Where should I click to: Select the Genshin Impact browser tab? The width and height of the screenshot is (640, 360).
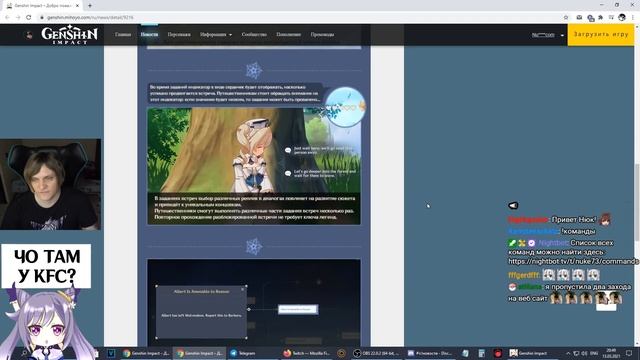click(x=41, y=6)
